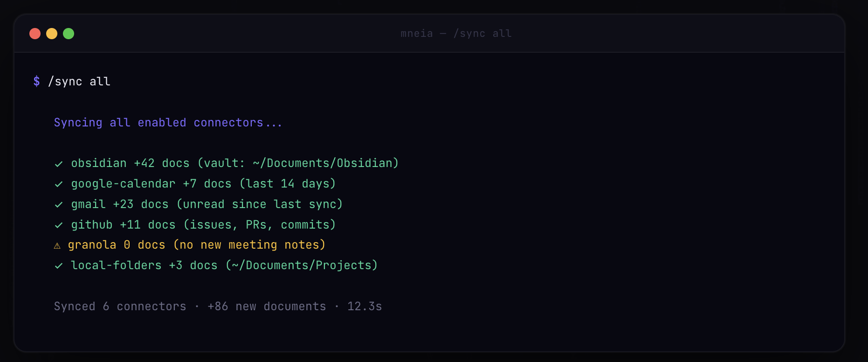This screenshot has width=868, height=362.
Task: Click the yellow minimize window button
Action: 52,34
